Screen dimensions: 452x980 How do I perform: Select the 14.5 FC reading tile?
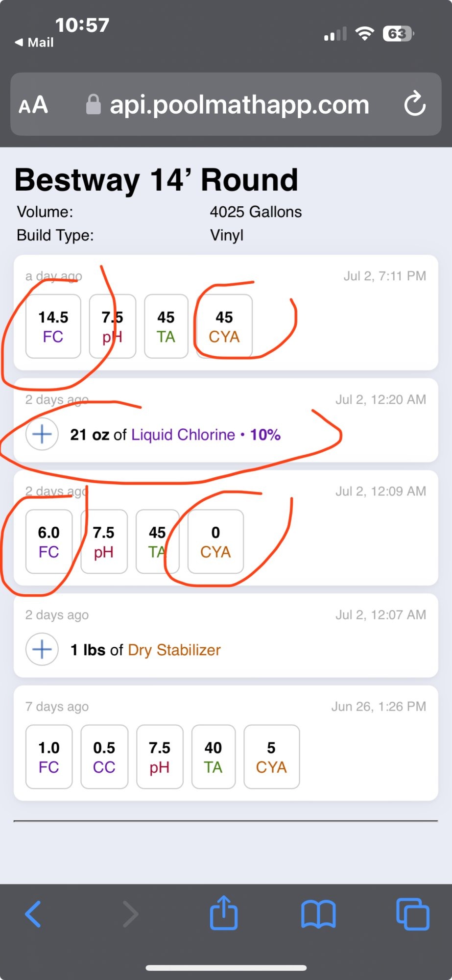point(53,326)
